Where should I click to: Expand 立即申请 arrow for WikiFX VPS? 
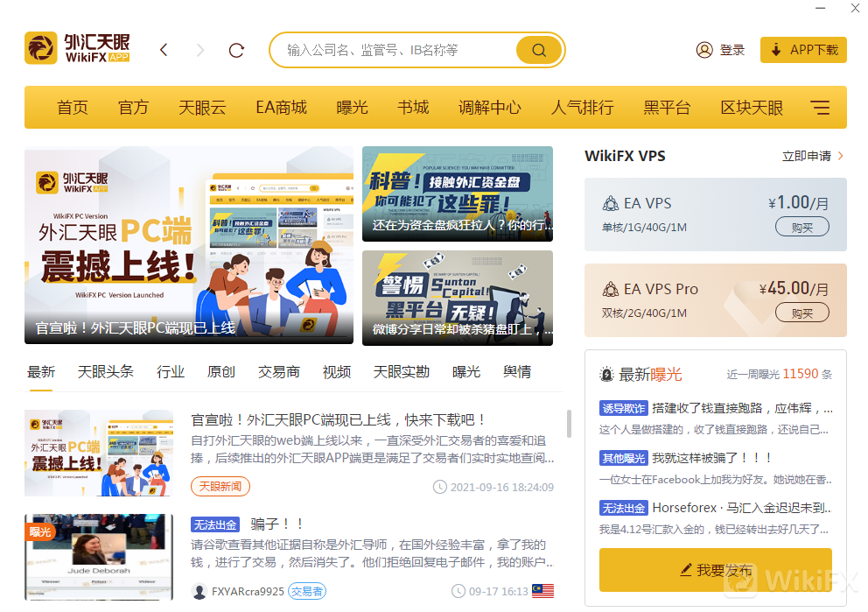click(x=840, y=156)
